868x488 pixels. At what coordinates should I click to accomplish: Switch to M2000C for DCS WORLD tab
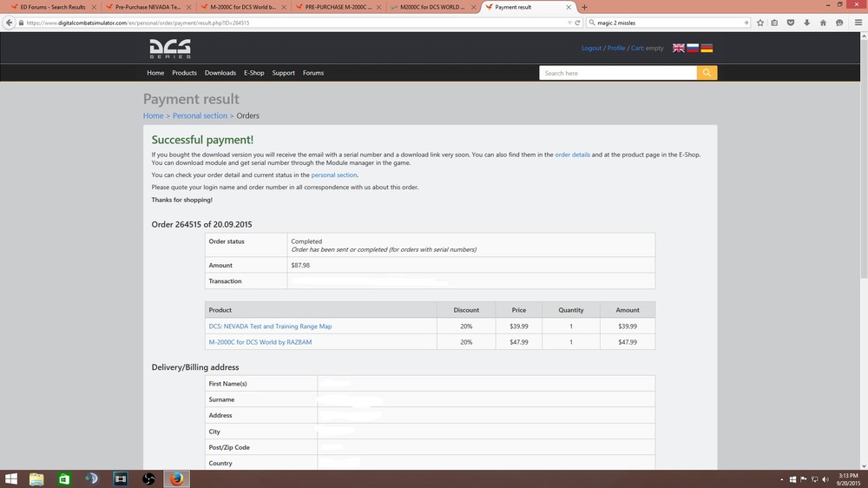pos(433,7)
